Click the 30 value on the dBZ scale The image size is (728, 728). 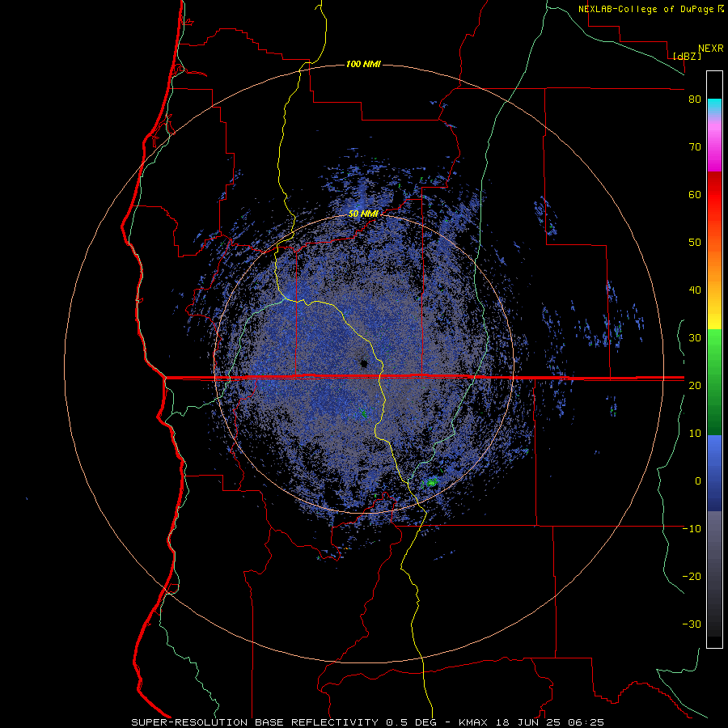tap(695, 338)
